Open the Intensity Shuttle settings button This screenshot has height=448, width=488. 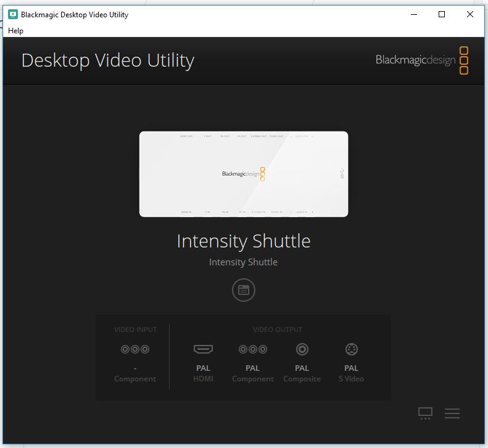[x=244, y=290]
